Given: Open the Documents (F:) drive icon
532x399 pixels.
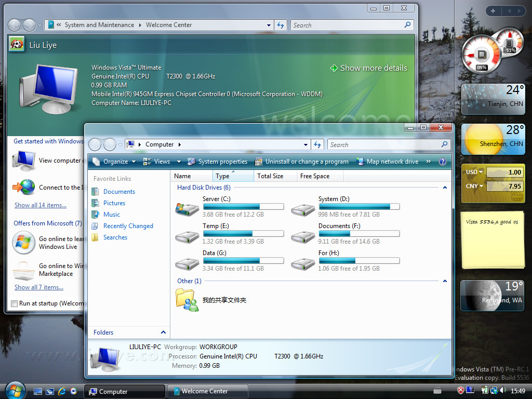Looking at the screenshot, I should click(303, 236).
